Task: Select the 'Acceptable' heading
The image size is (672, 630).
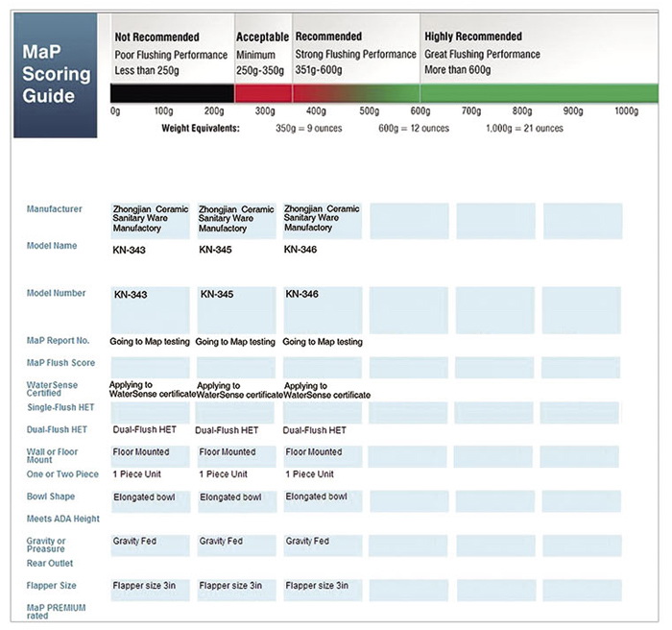Action: [x=262, y=37]
